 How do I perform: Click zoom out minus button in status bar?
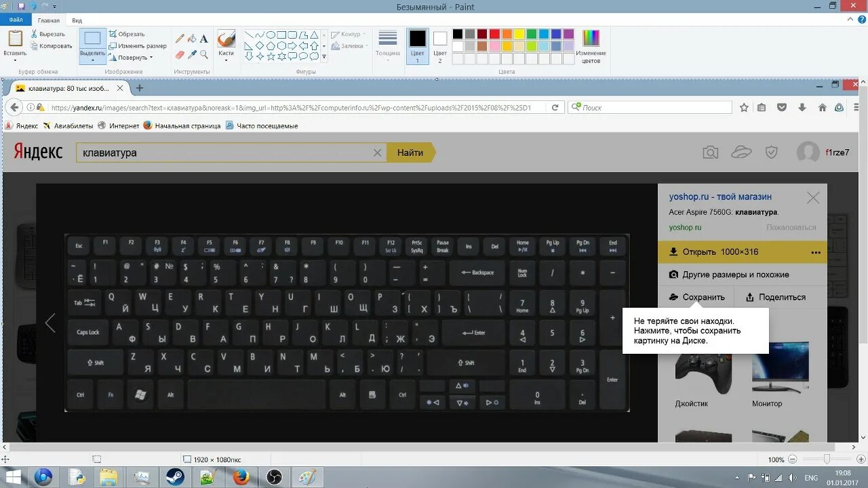[x=792, y=460]
